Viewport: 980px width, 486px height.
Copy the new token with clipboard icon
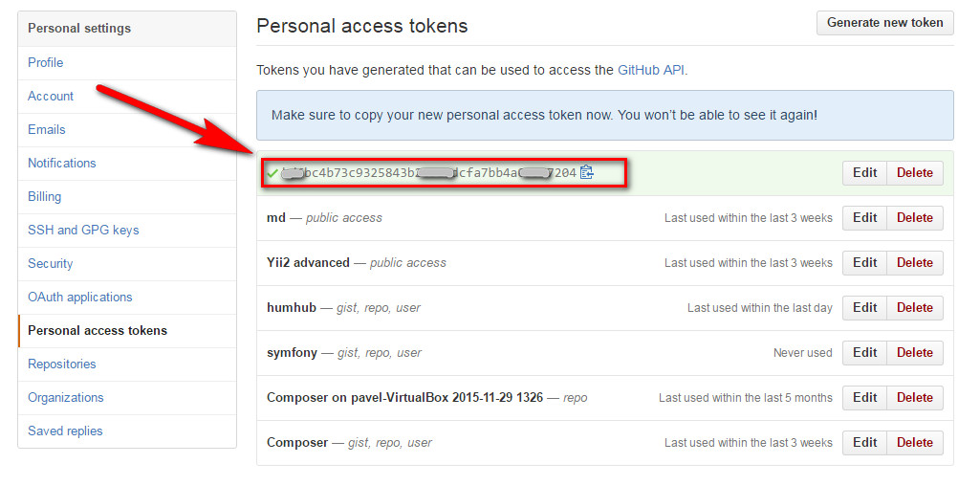coord(586,172)
